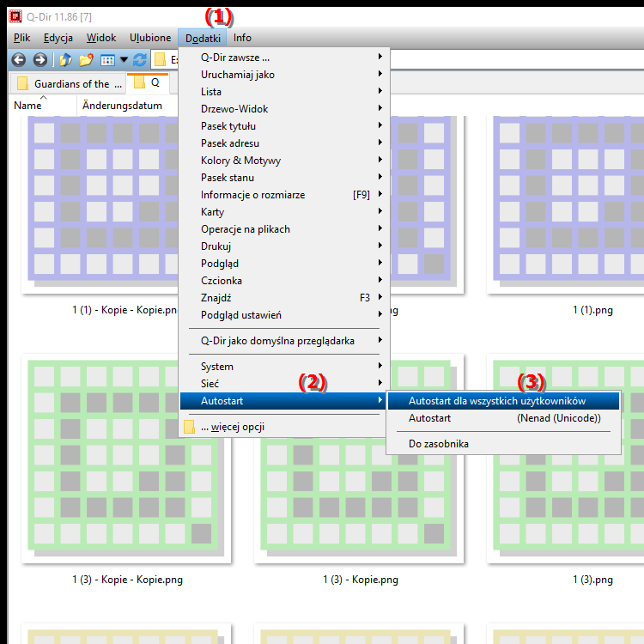
Task: Select thumbnail 1 (3) - Kopie - Kopie.png
Action: point(126,459)
